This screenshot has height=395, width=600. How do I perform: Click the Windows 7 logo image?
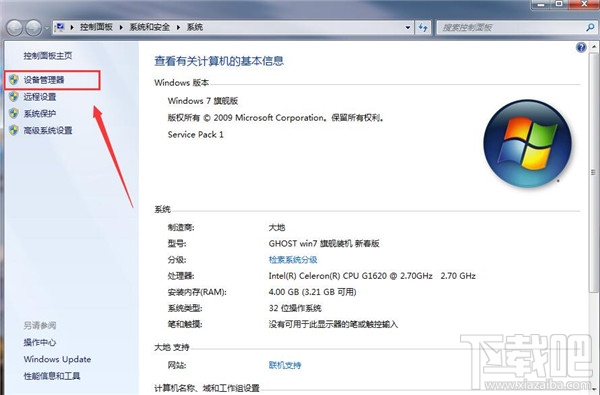[x=527, y=143]
